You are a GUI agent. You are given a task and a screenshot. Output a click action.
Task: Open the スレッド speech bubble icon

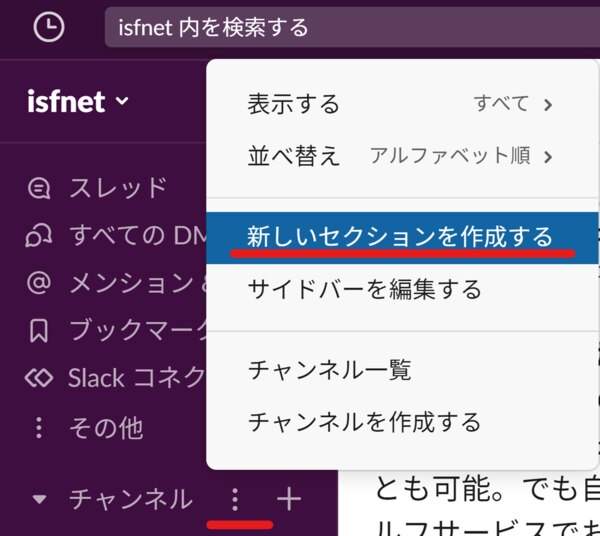[39, 188]
